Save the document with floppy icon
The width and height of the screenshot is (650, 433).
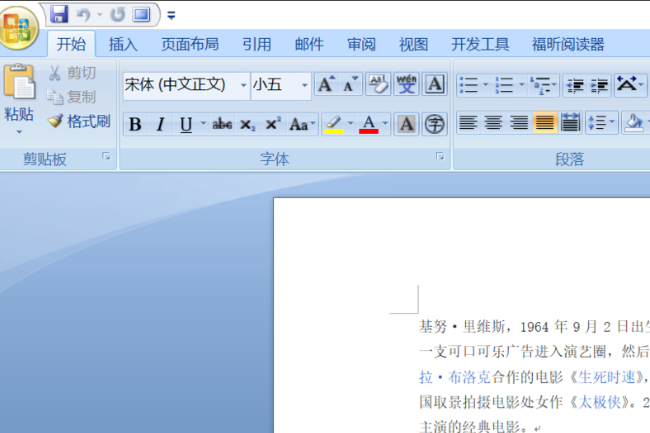pos(59,15)
